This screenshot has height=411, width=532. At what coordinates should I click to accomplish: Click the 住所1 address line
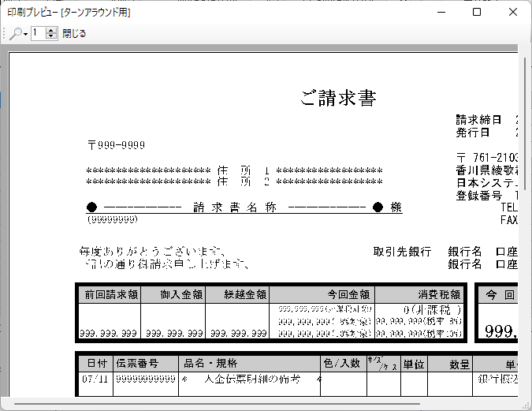tap(234, 170)
